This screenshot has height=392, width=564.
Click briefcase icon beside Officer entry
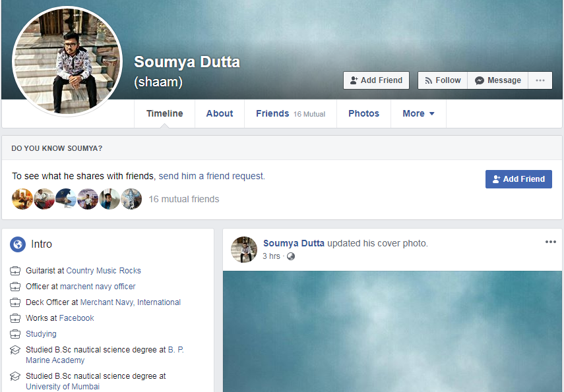pos(15,287)
